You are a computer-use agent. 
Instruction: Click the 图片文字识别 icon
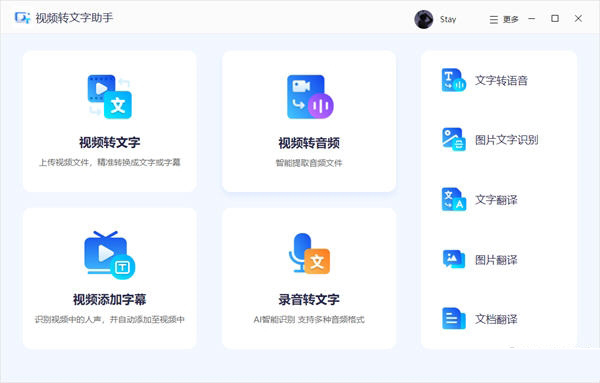(453, 140)
